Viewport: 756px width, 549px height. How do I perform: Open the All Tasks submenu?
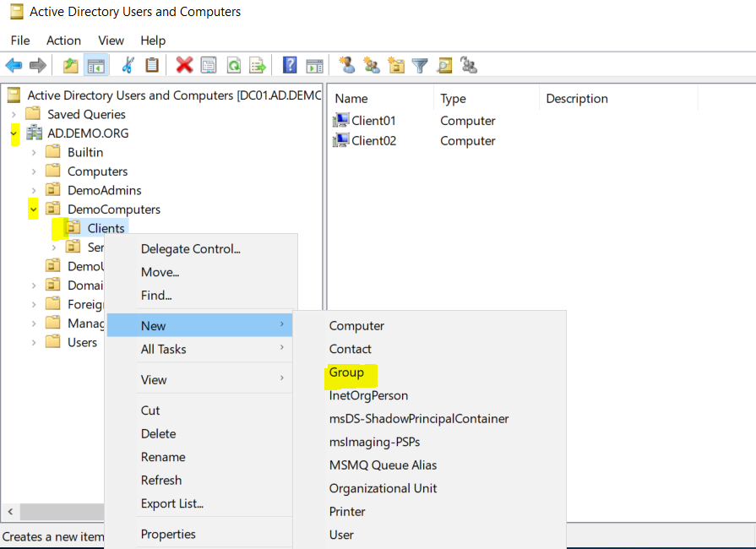(x=199, y=349)
